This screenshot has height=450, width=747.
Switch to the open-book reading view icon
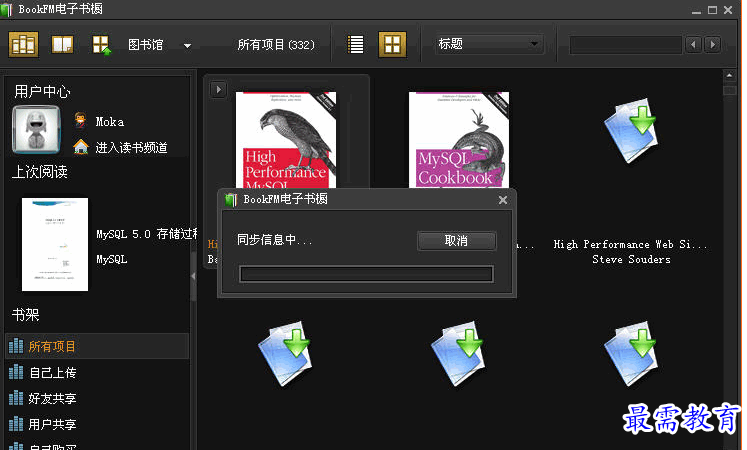(63, 44)
